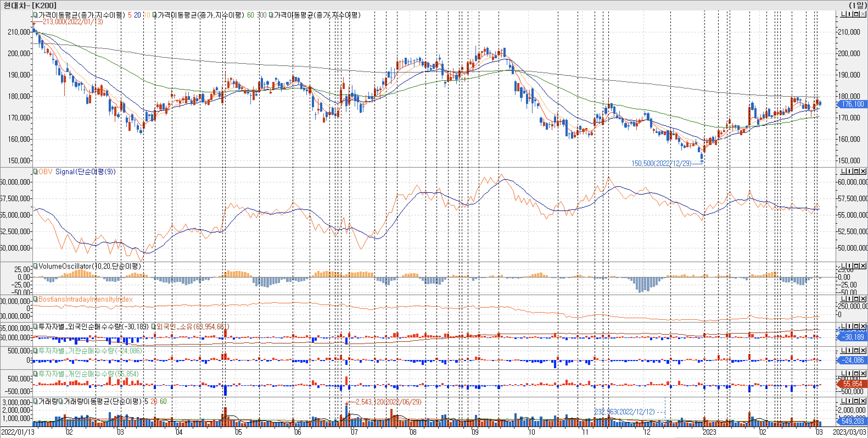The image size is (868, 438).
Task: Toggle the box before 거래량 label
Action: [x=35, y=401]
